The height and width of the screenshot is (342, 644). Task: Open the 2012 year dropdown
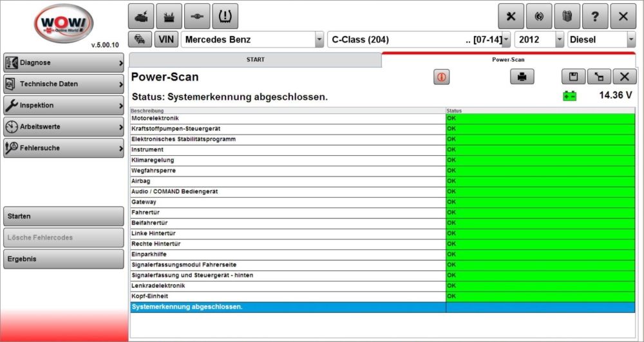point(560,40)
